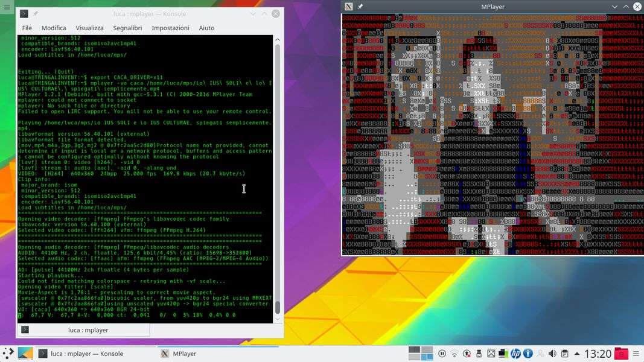This screenshot has width=644, height=362.
Task: Click the Konsole window menu icon in title bar
Action: point(24,13)
